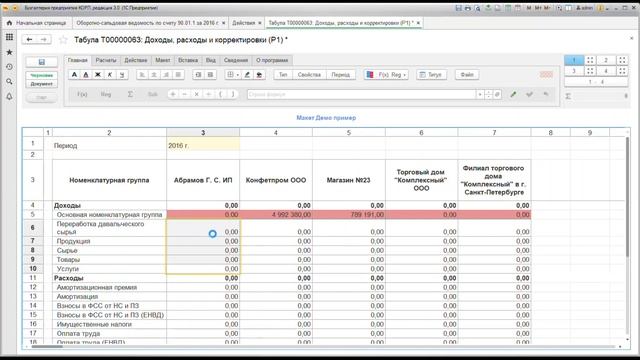Save the document with the diskette button
Image resolution: width=640 pixels, height=360 pixels.
coord(42,62)
